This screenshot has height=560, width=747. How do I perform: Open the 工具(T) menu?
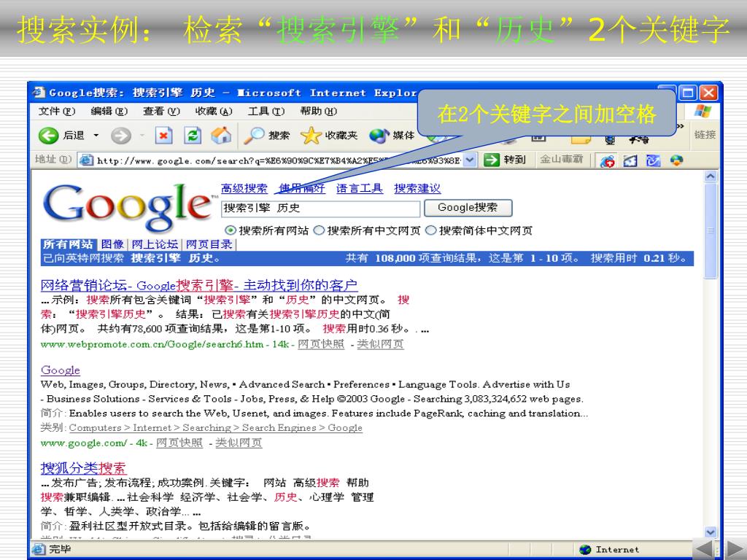coord(266,111)
